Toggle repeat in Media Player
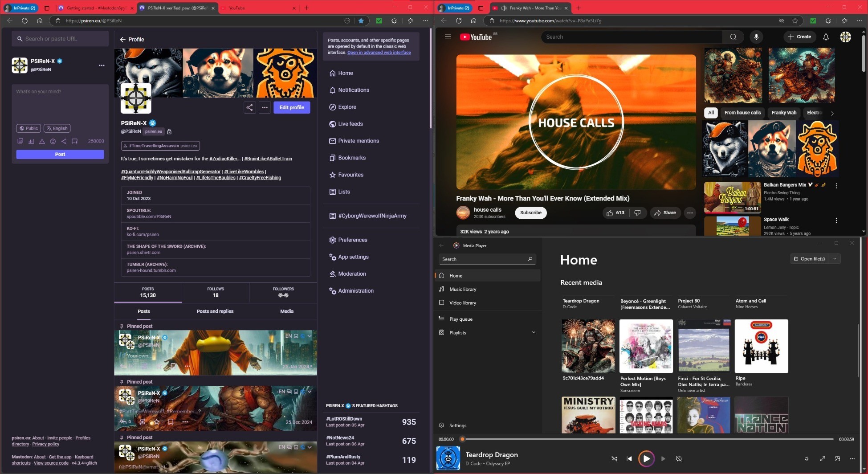This screenshot has height=474, width=868. pos(679,459)
